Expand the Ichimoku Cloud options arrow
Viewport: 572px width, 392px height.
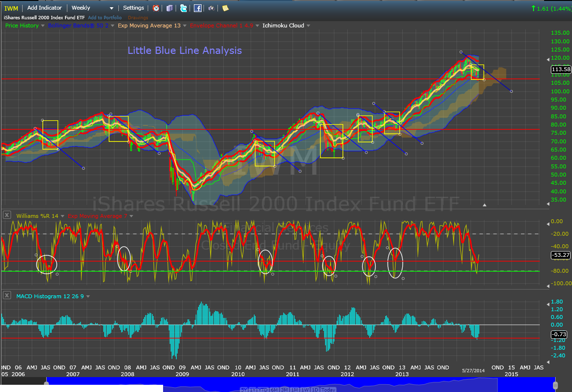[308, 26]
